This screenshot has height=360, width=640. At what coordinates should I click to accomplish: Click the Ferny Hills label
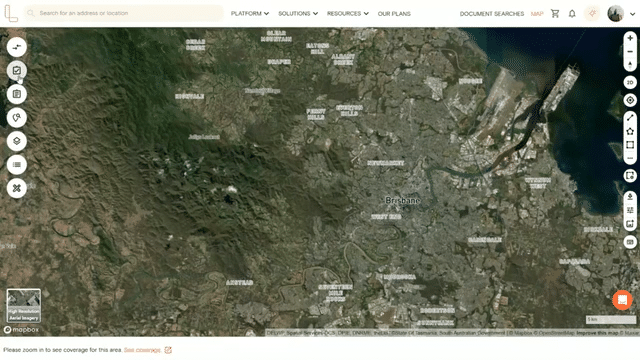(316, 114)
